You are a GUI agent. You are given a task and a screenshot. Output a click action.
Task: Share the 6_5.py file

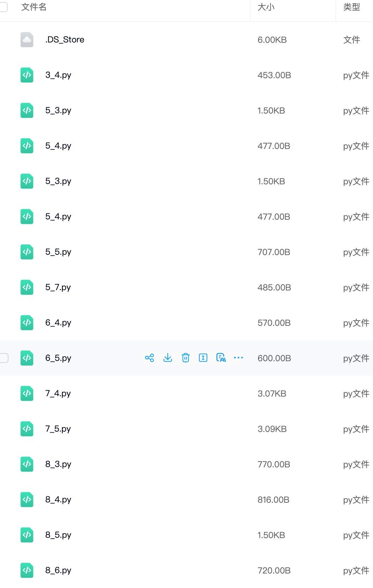click(149, 358)
